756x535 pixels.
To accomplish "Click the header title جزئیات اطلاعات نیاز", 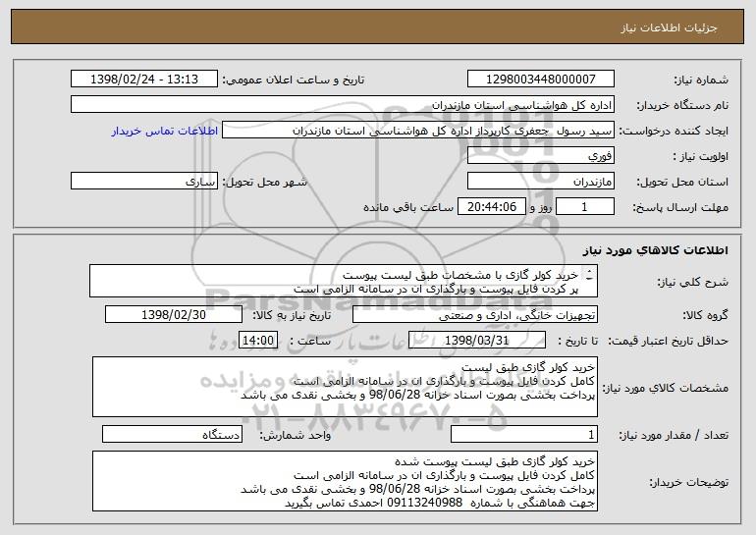I will [x=669, y=27].
